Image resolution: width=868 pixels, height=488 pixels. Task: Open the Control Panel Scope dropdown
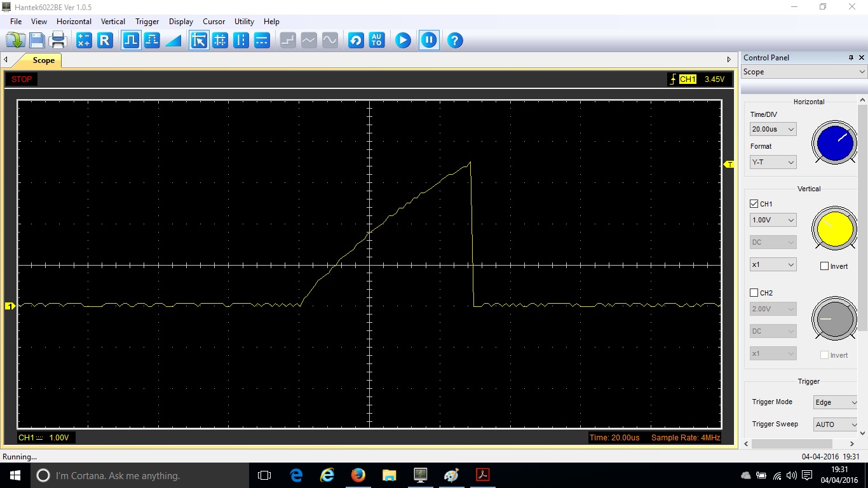pyautogui.click(x=804, y=72)
